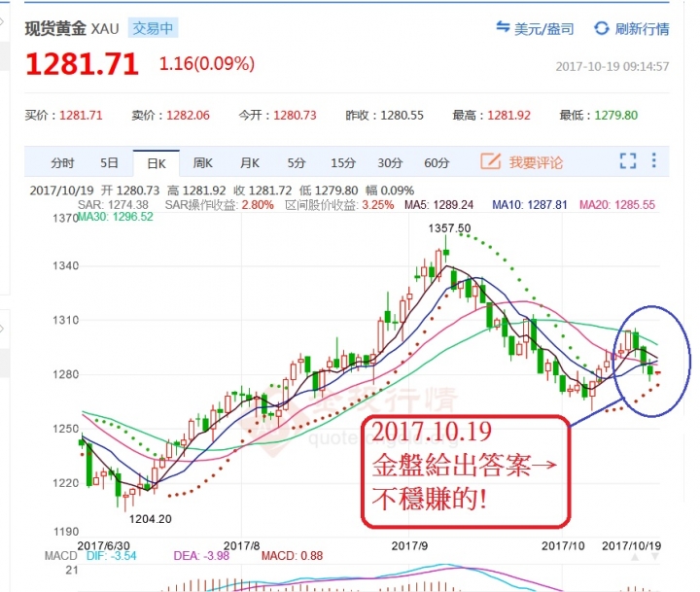This screenshot has height=592, width=700.
Task: Click the MA20: 1285.55 label
Action: pyautogui.click(x=617, y=205)
